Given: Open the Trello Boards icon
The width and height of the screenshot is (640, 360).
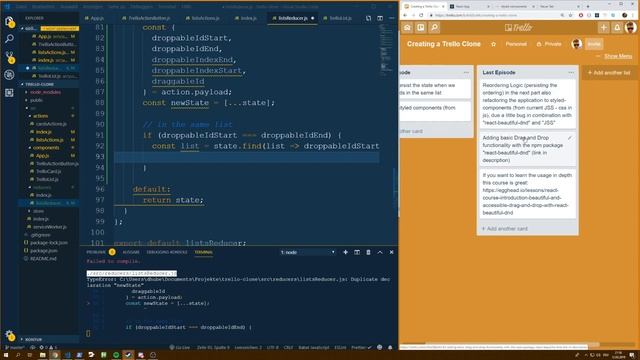Looking at the screenshot, I should (421, 28).
